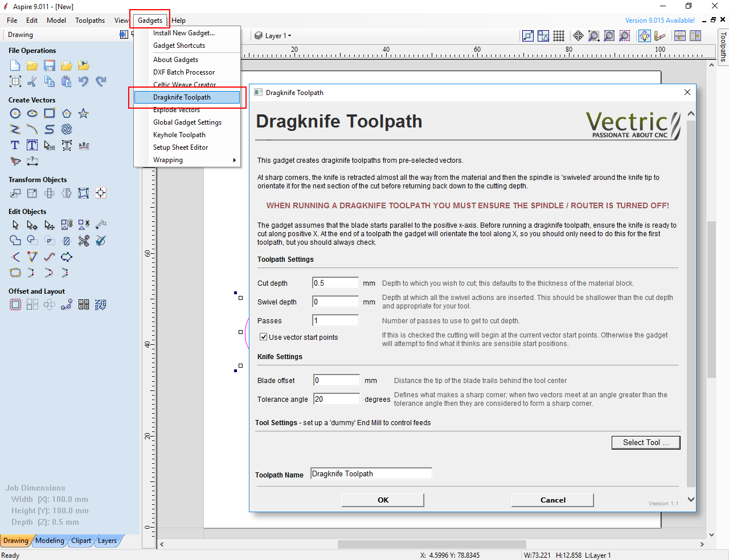Open the Toolpaths menu
729x560 pixels.
coord(90,20)
